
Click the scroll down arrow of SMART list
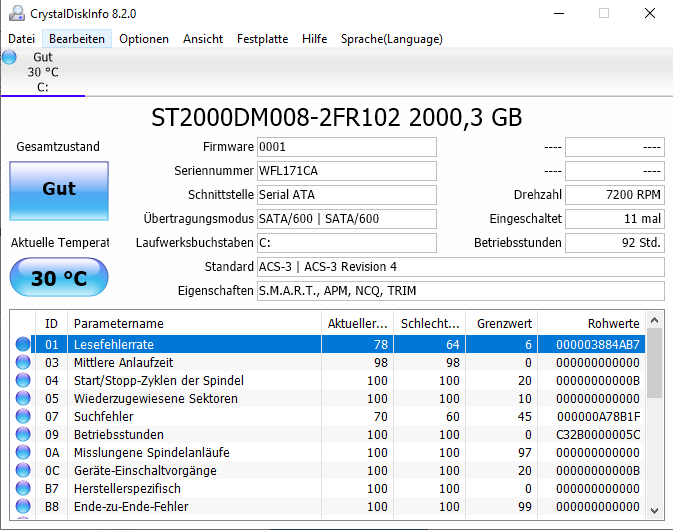(x=655, y=511)
